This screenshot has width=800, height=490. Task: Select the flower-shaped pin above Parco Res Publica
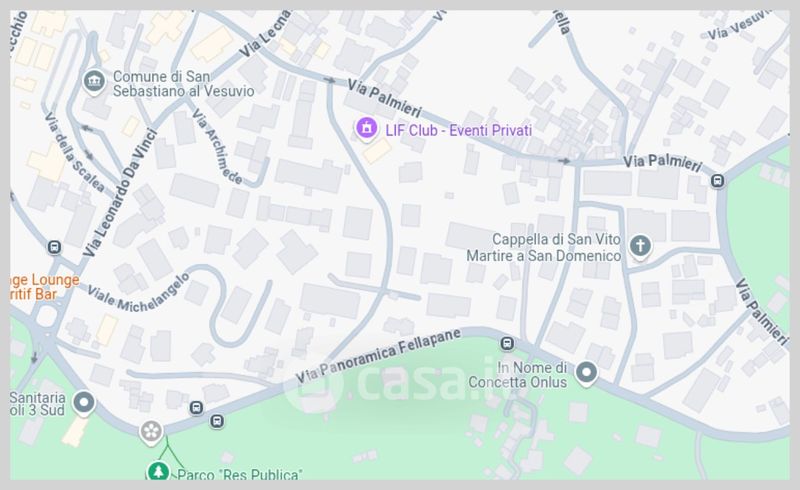(x=151, y=432)
